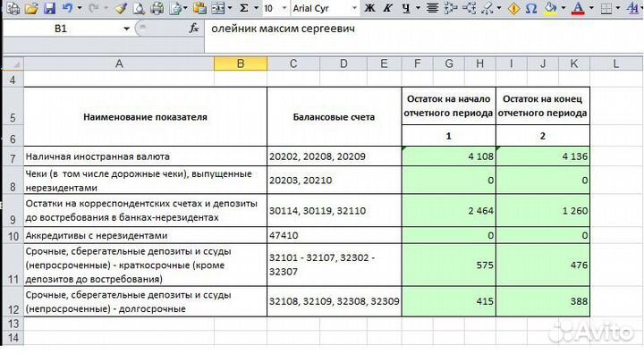
Task: Click the green cell with value 2 464
Action: (449, 211)
